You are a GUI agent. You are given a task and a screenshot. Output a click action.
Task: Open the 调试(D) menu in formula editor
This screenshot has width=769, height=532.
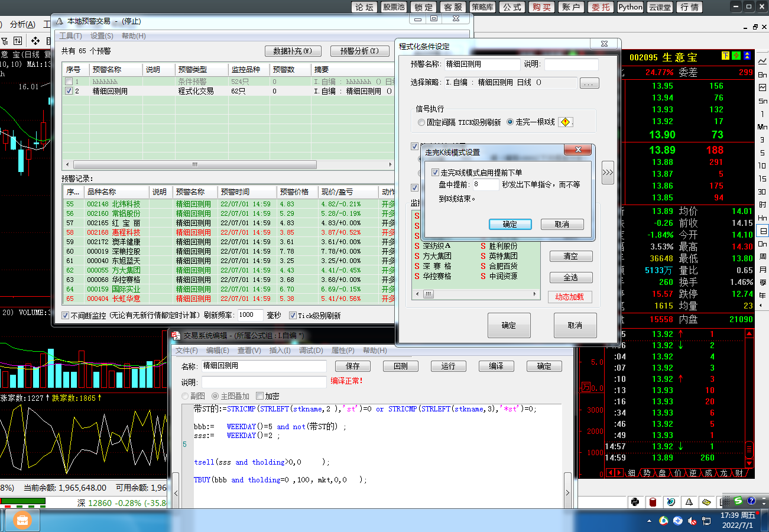[310, 351]
